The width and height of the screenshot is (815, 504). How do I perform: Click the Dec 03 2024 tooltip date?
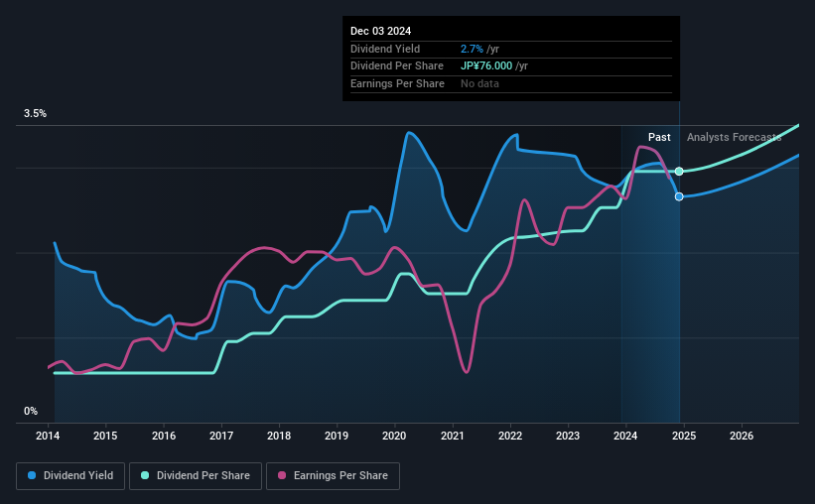pyautogui.click(x=380, y=31)
